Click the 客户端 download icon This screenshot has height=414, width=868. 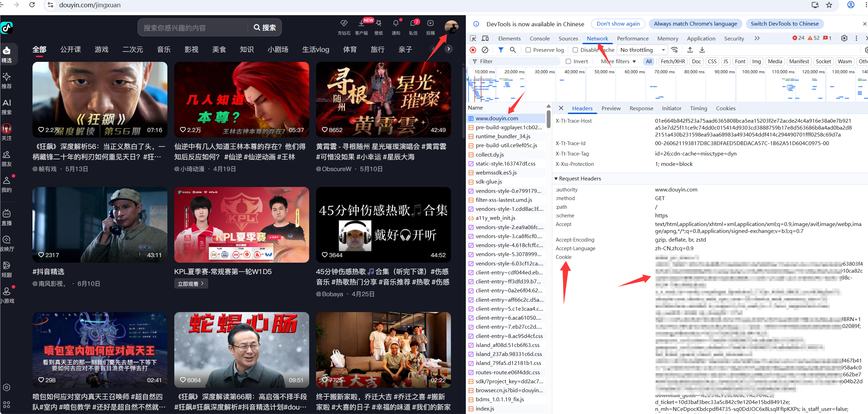point(361,23)
